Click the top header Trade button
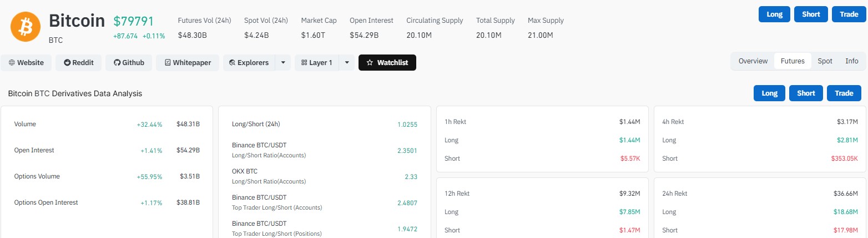Image resolution: width=868 pixels, height=238 pixels. tap(849, 14)
